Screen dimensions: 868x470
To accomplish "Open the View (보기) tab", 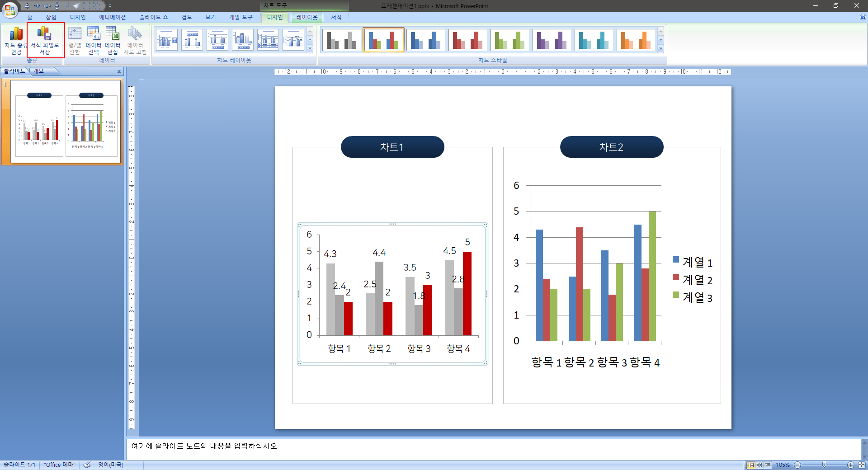I will tap(211, 17).
